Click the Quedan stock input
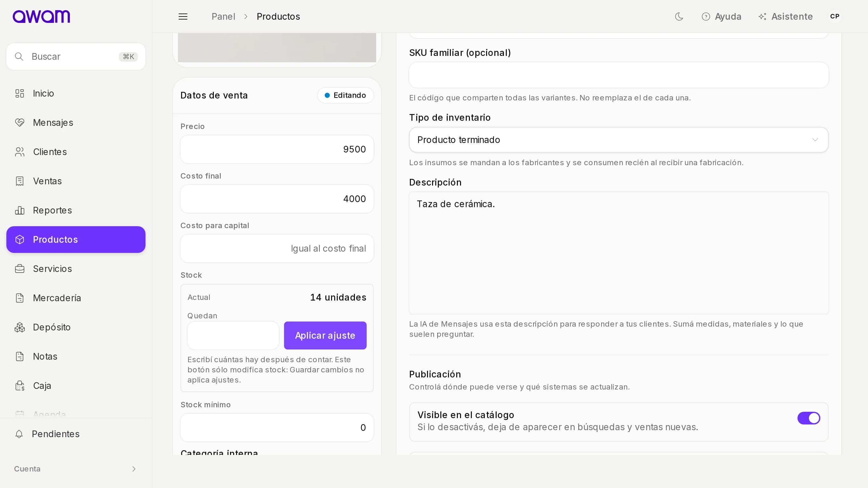The width and height of the screenshot is (868, 488). pos(233,335)
